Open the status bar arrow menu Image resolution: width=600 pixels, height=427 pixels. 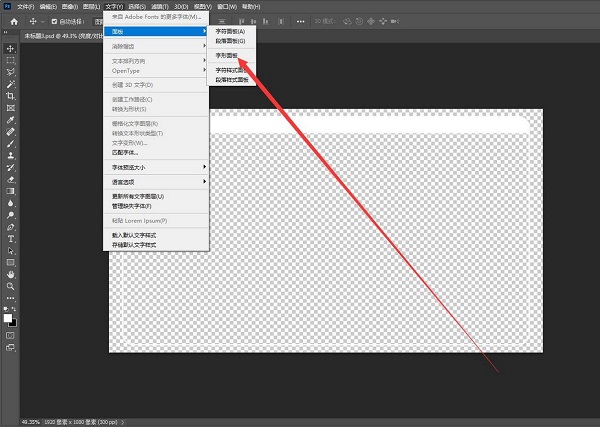(x=123, y=422)
